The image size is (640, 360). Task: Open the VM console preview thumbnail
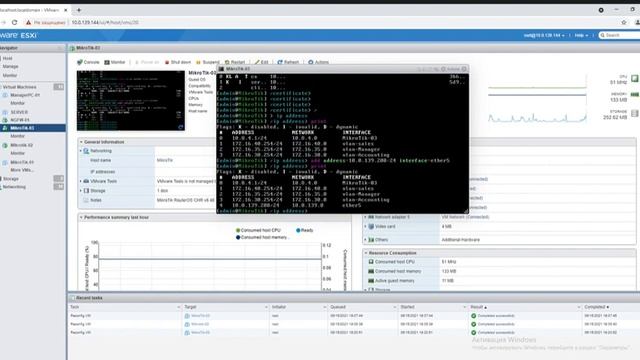131,100
